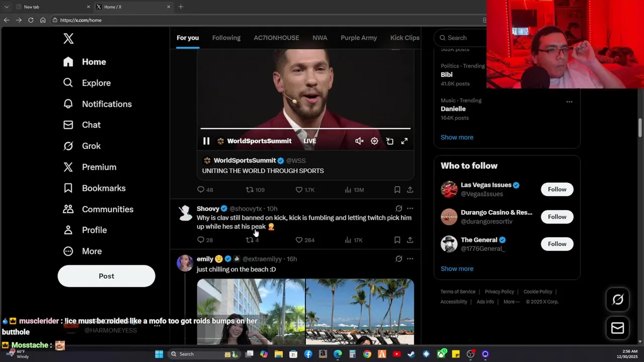Select the Kick Clips tab

pyautogui.click(x=405, y=38)
